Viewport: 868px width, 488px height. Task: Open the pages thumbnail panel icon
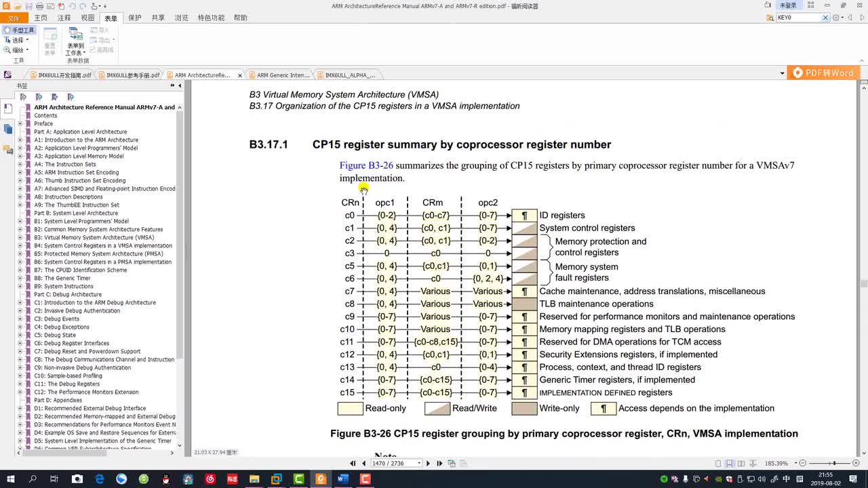(x=7, y=129)
